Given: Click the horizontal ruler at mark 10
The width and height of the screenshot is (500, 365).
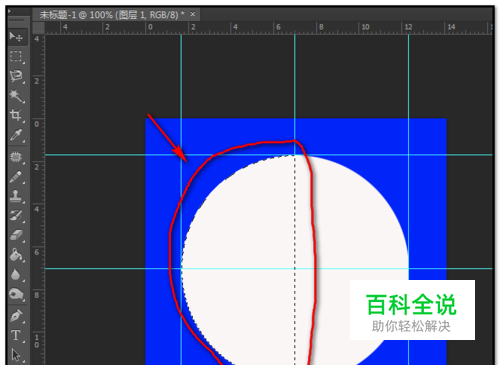Looking at the screenshot, I should [365, 27].
